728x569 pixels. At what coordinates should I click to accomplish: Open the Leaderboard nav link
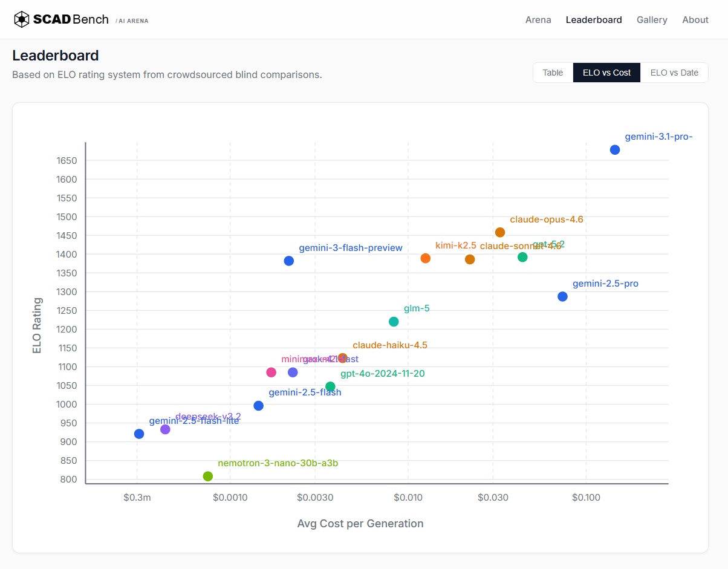[x=594, y=20]
